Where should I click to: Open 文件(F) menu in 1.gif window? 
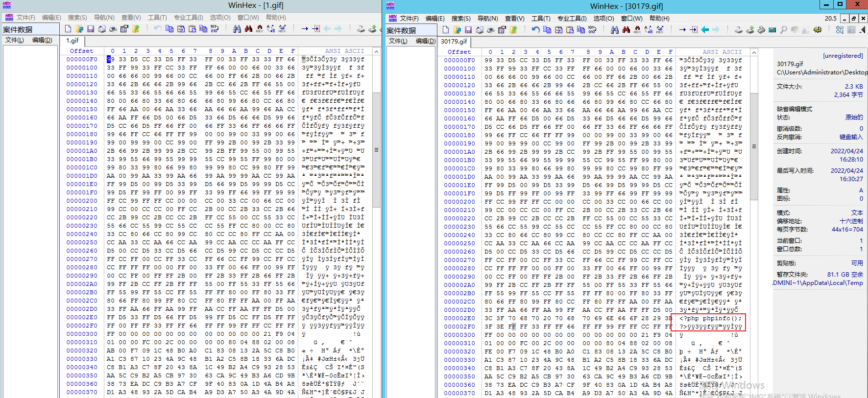(x=26, y=17)
